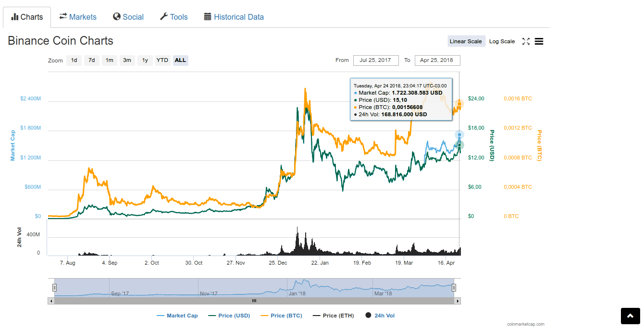Click the From date field
Screen dimensions: 644x329
375,61
